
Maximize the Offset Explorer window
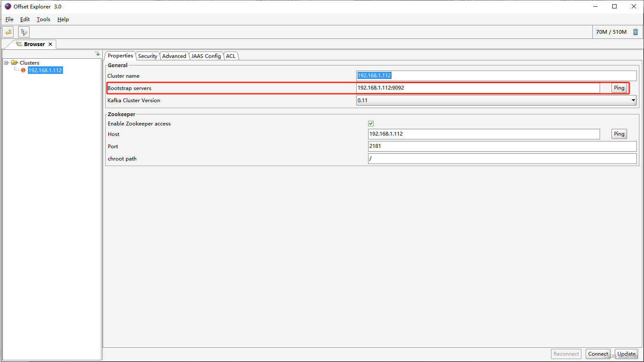[614, 6]
